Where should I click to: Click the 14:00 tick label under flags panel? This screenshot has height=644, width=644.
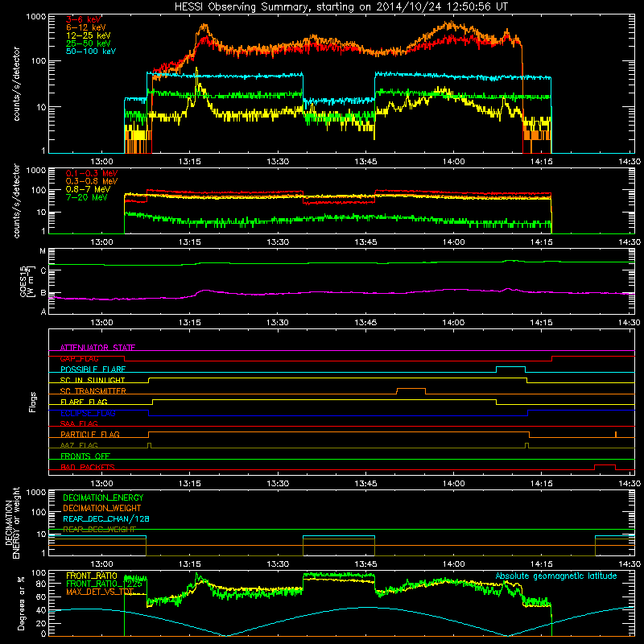(453, 484)
